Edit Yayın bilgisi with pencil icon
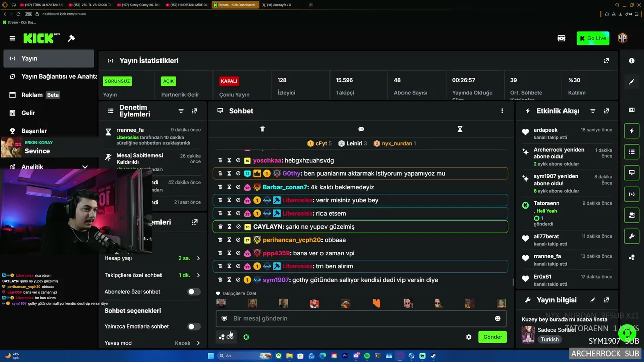Screen dimensions: 644x362 [x=593, y=300]
